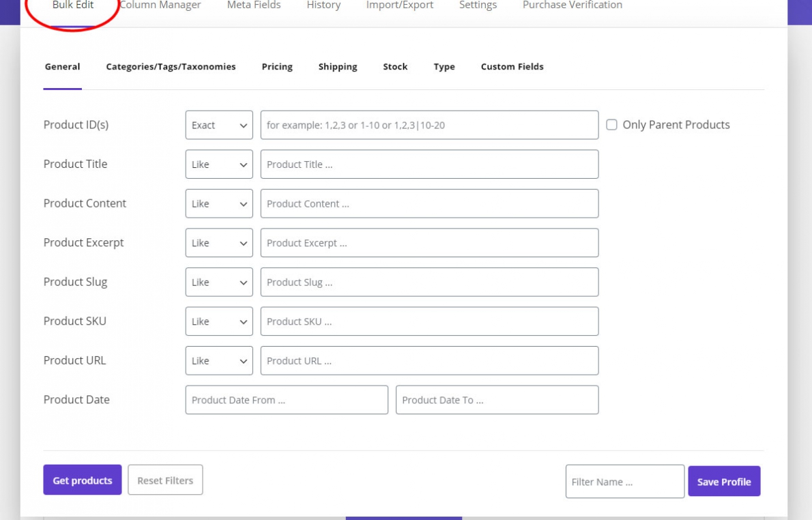Screen dimensions: 812x520
Task: Open the condition dropdown for Product SKU
Action: pos(218,321)
